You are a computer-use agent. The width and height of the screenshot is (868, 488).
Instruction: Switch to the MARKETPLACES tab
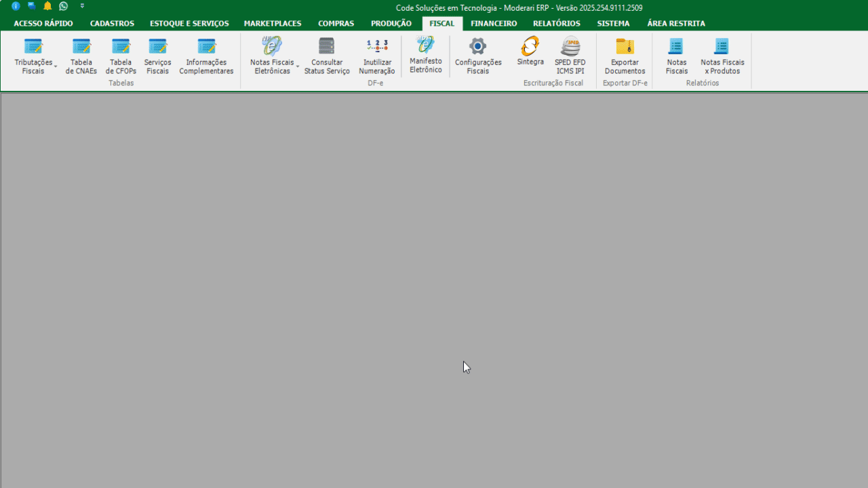273,24
